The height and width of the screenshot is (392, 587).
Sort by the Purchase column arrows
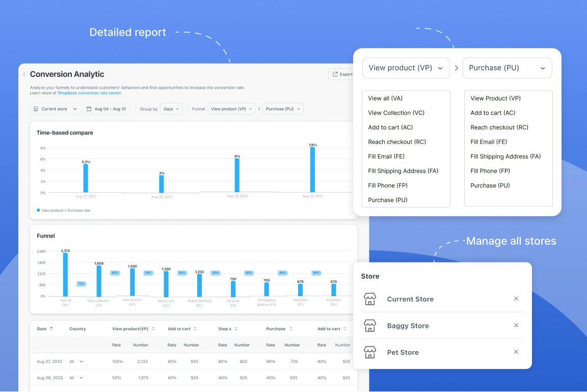(291, 329)
